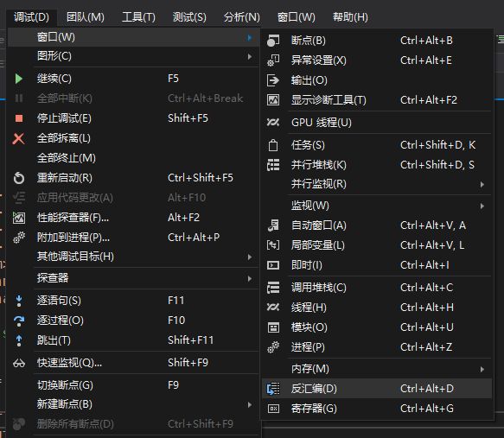This screenshot has height=438, width=504.
Task: Click the GPU Threads icon
Action: (x=273, y=123)
